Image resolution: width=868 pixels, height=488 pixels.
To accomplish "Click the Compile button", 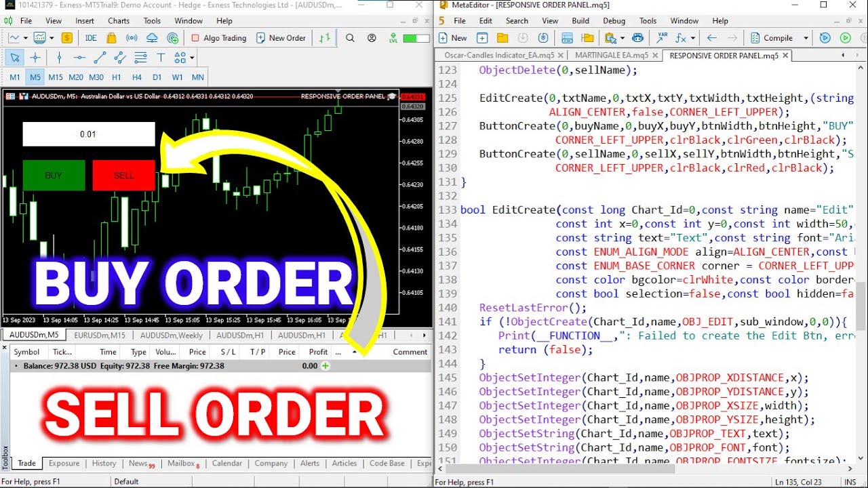I will click(772, 38).
